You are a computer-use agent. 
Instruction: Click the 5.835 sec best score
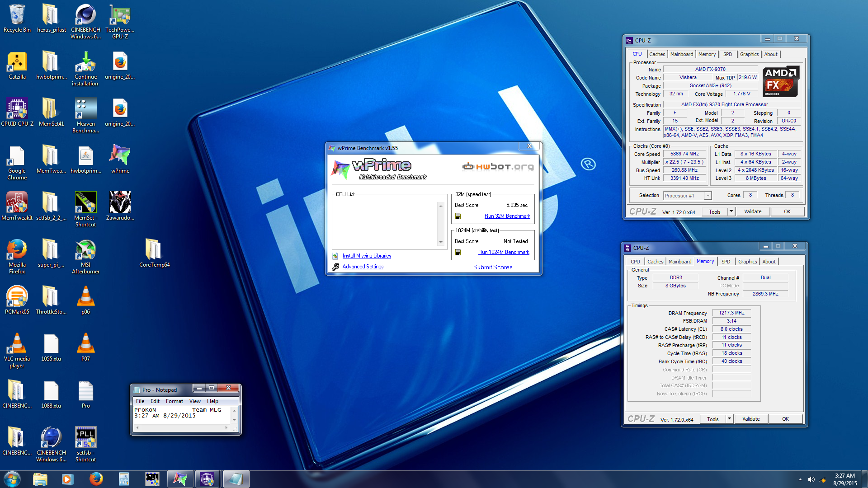[x=517, y=205]
